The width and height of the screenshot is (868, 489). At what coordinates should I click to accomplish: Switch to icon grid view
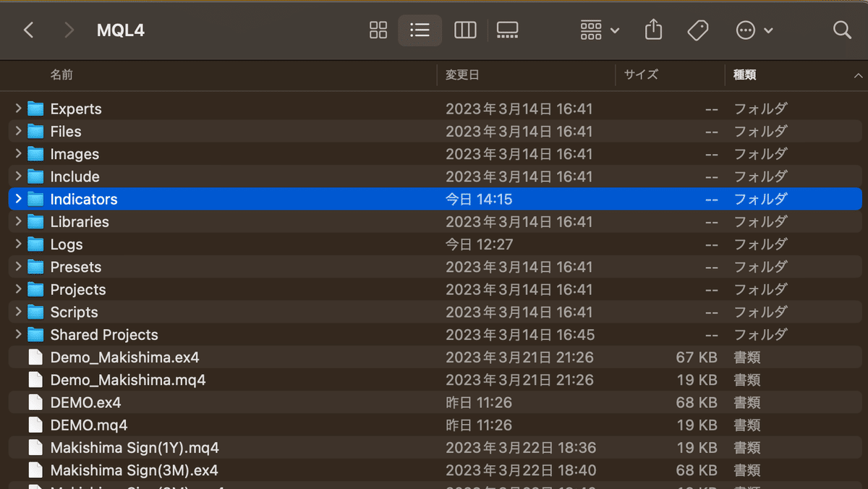(378, 30)
